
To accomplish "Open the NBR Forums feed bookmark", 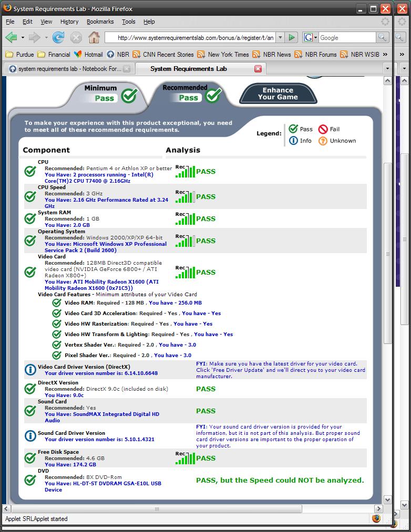I will click(315, 54).
